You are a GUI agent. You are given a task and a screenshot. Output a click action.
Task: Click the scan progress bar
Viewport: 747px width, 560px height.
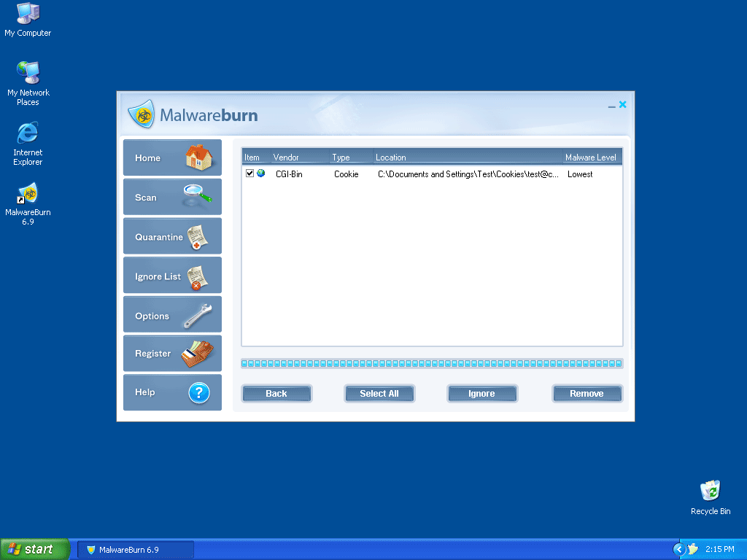pos(432,363)
